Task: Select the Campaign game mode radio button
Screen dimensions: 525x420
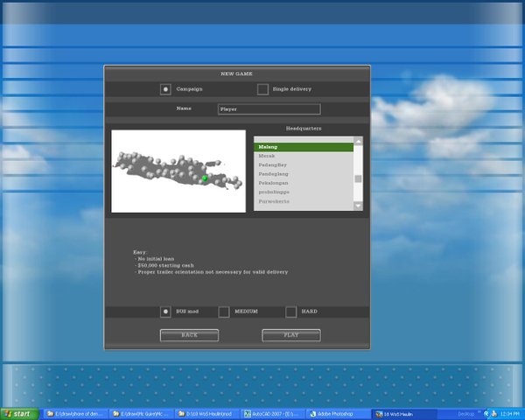Action: [x=165, y=89]
